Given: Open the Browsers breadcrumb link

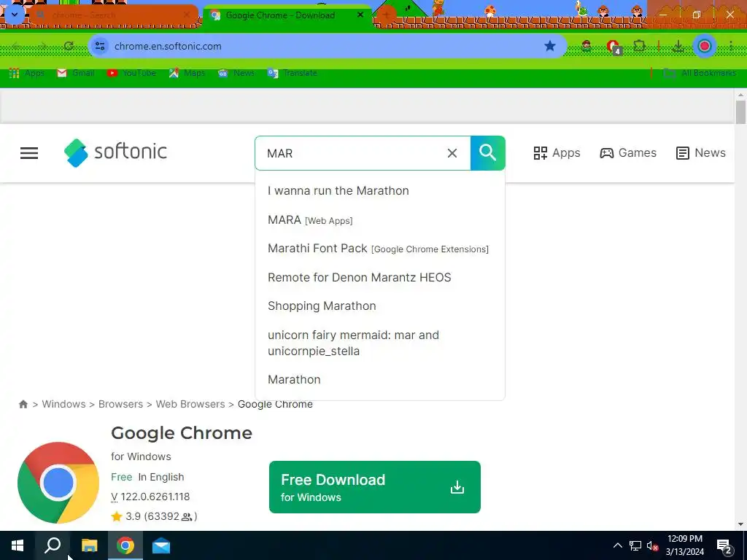Looking at the screenshot, I should 120,404.
